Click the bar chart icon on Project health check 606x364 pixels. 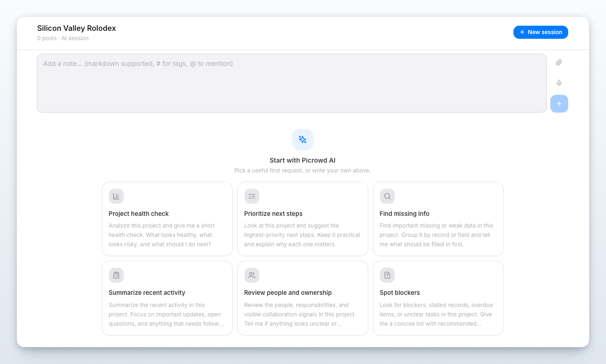point(116,196)
